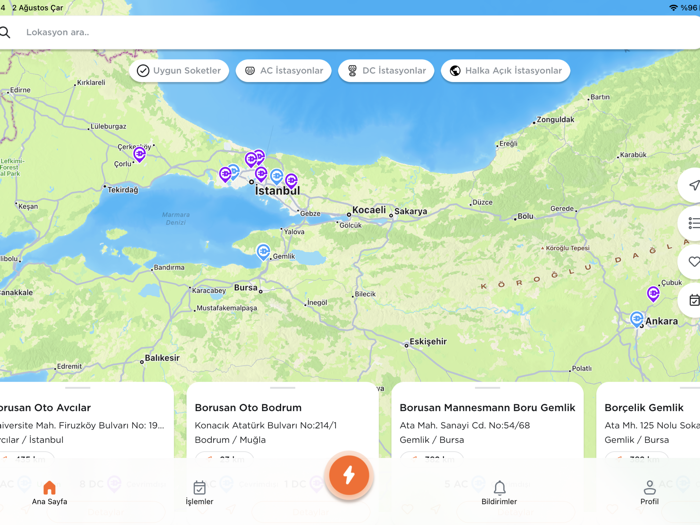Select the easternmost purple pin in İstanbul

pos(292,181)
